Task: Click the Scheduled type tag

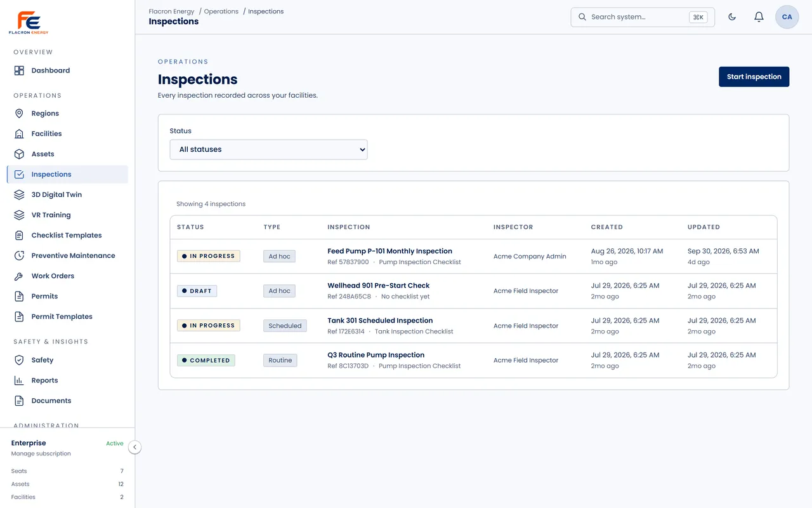Action: 285,326
